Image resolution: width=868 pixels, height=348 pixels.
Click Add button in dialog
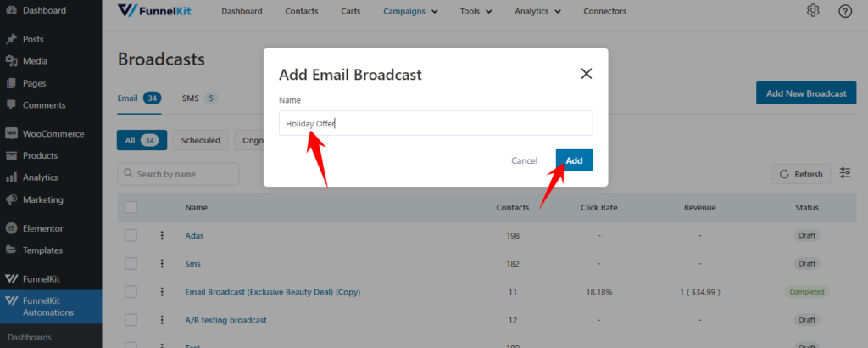tap(574, 160)
